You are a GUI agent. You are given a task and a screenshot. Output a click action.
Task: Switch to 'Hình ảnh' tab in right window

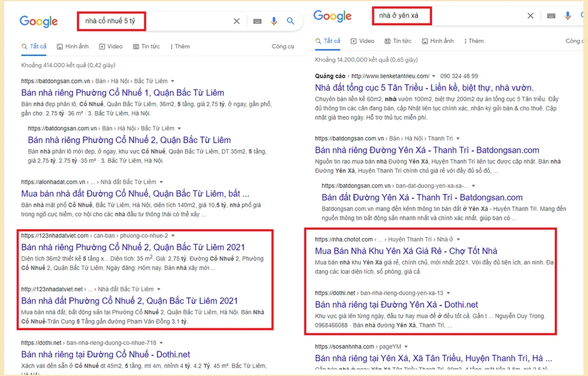437,41
